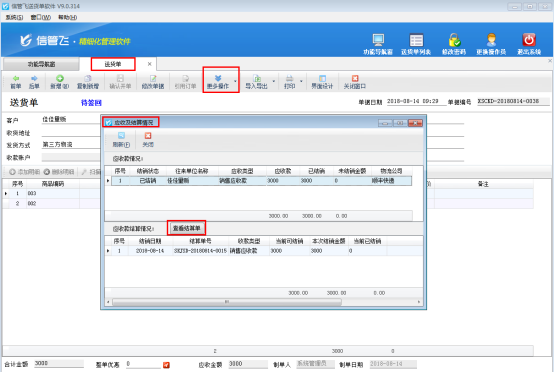
Task: Click the red 退出系统 power icon
Action: (x=529, y=40)
